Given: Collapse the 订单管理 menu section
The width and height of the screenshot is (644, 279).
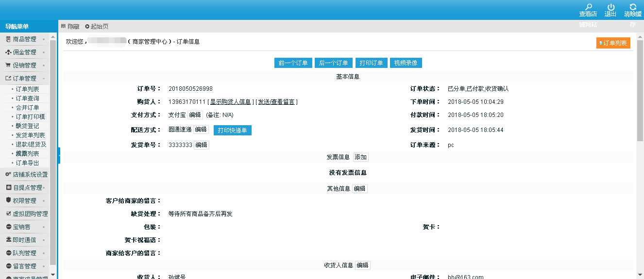Looking at the screenshot, I should [x=24, y=79].
